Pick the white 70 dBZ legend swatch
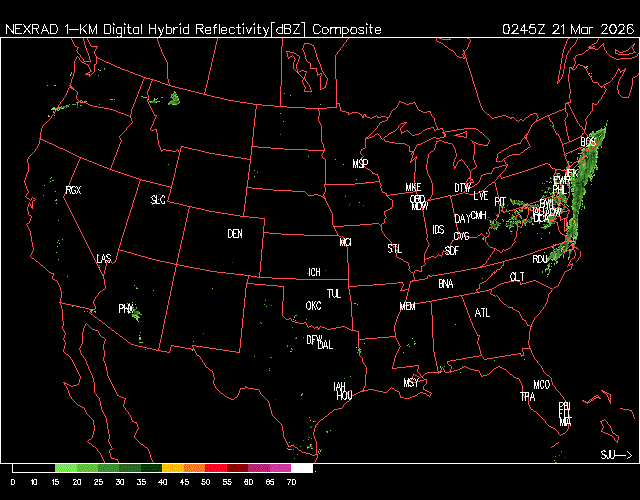 tap(301, 468)
